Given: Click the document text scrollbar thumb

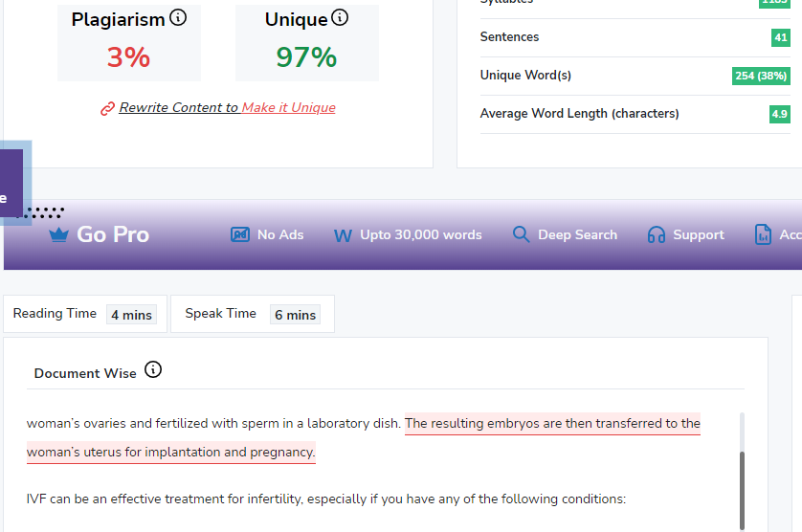Looking at the screenshot, I should [x=742, y=488].
